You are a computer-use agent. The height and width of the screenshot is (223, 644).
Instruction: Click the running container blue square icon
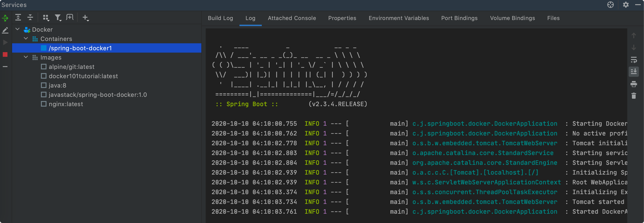[x=44, y=48]
